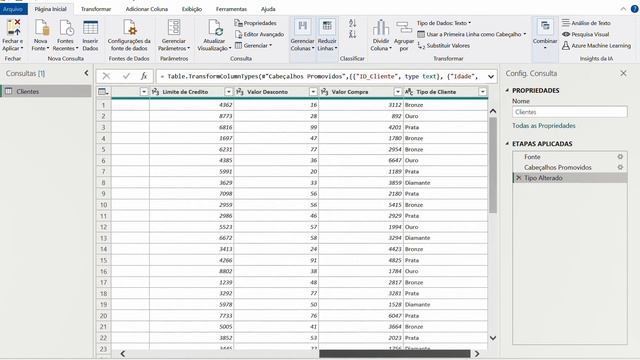Collapse the Consultas pane
Screen dimensions: 640x360
point(86,73)
